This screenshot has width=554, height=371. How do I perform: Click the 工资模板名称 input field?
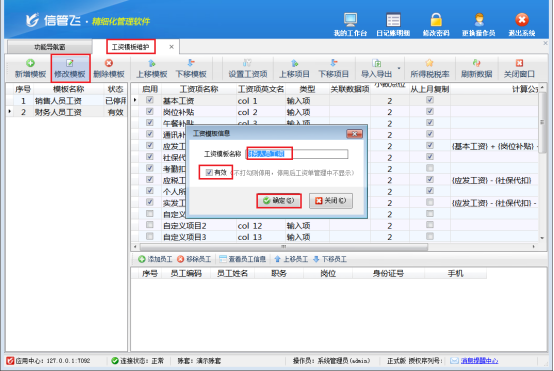coord(297,154)
